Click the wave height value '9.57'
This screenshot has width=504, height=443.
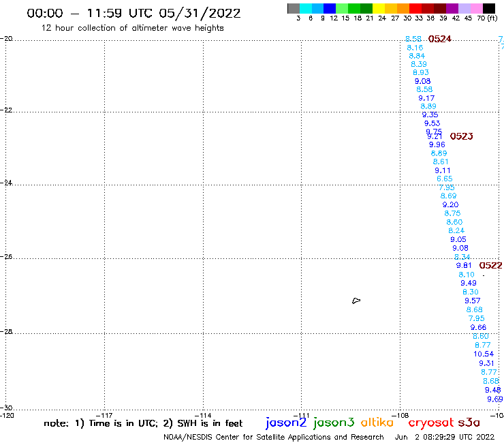pos(473,301)
